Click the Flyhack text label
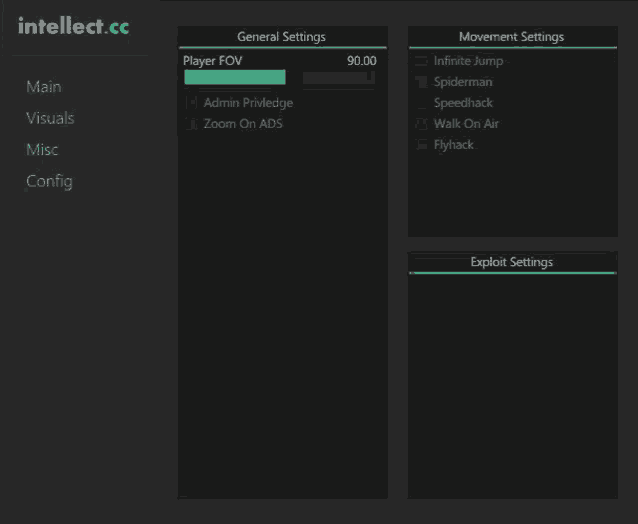Screen dimensions: 638x524 [453, 145]
